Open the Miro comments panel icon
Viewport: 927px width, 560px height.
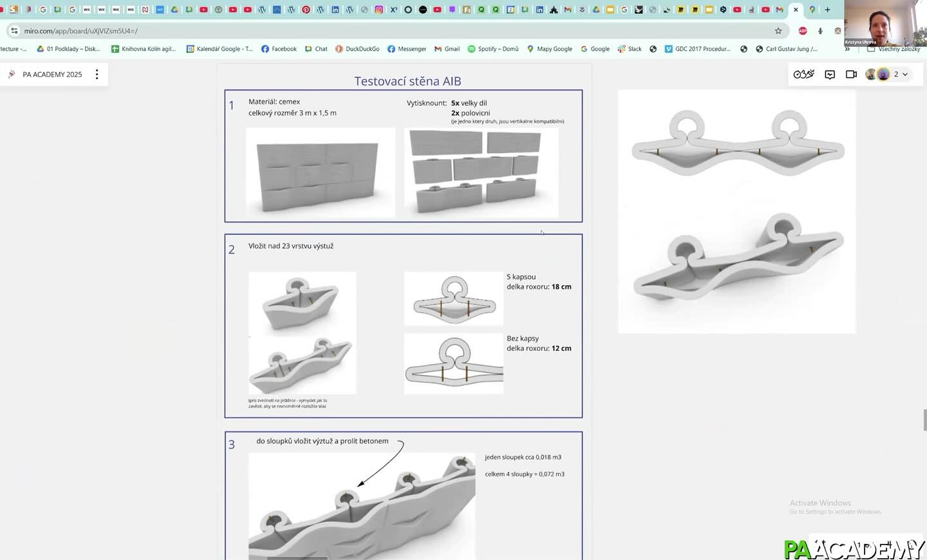tap(830, 75)
